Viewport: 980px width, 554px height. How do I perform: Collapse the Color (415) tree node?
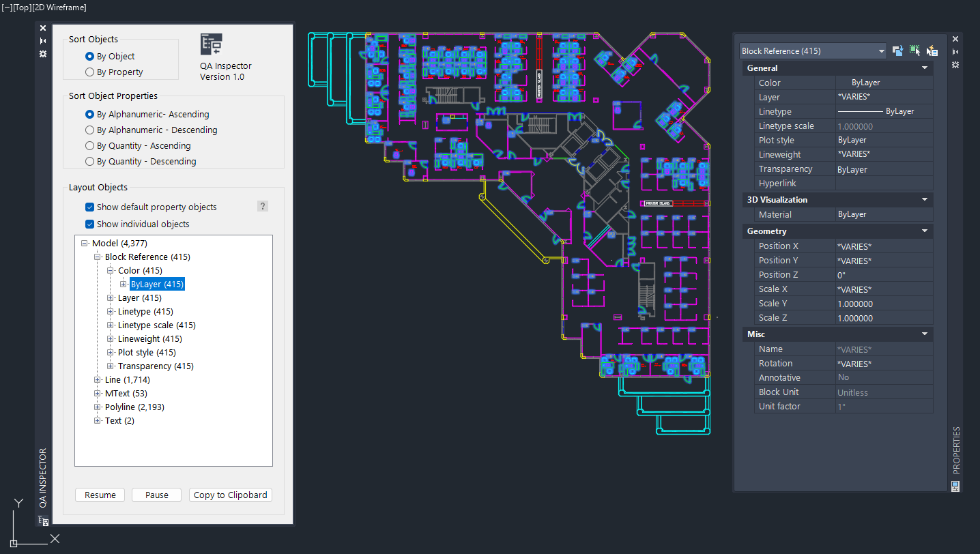tap(111, 271)
